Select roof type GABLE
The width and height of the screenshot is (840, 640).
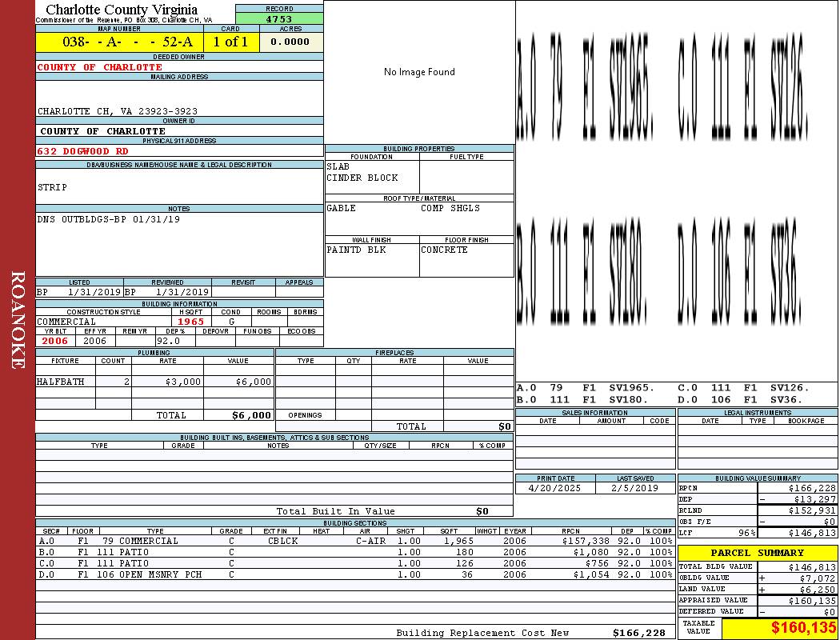tap(342, 208)
